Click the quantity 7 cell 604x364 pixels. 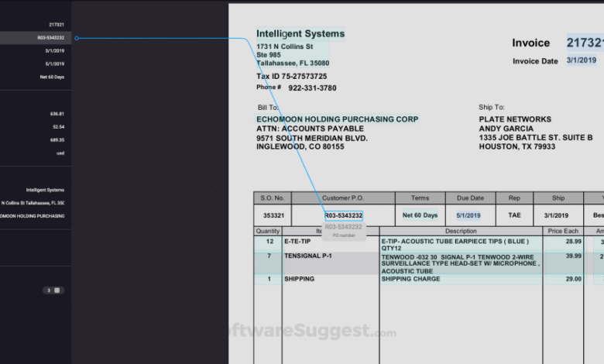269,256
